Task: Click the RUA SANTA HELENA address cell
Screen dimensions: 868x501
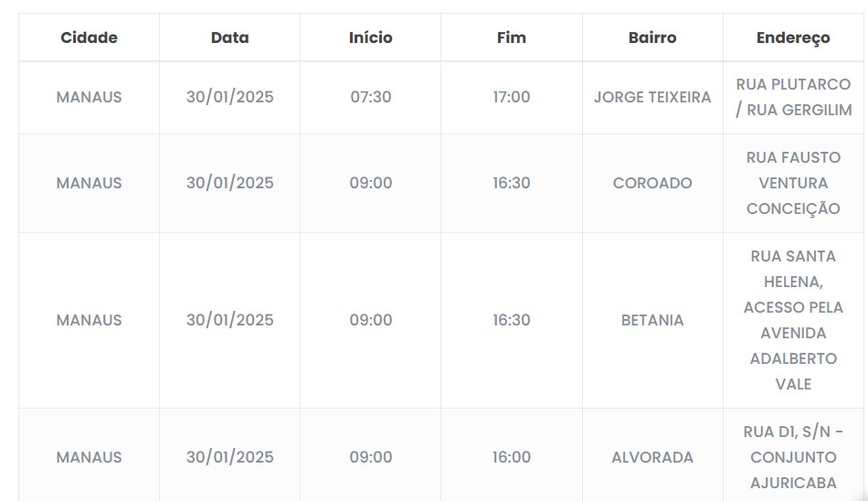Action: point(793,320)
